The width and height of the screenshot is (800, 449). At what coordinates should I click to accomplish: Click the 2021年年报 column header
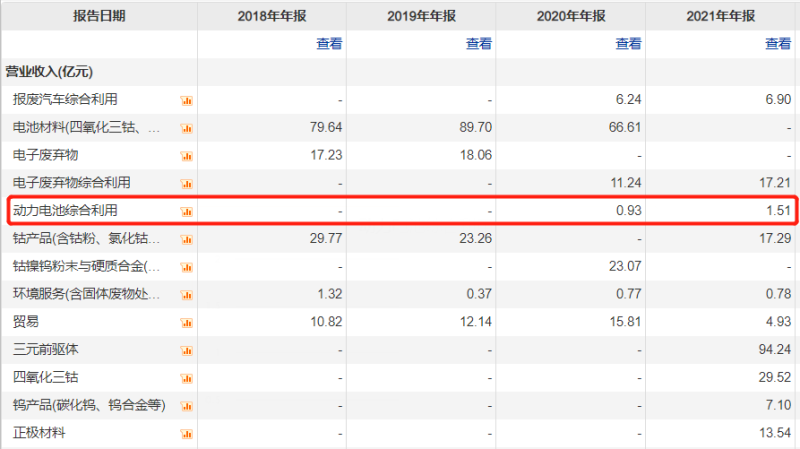click(x=721, y=16)
